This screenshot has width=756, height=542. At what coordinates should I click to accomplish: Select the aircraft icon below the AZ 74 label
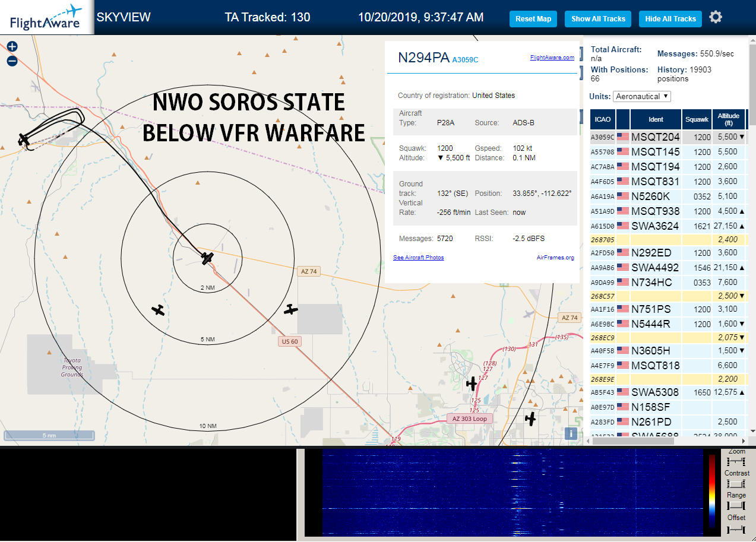290,309
